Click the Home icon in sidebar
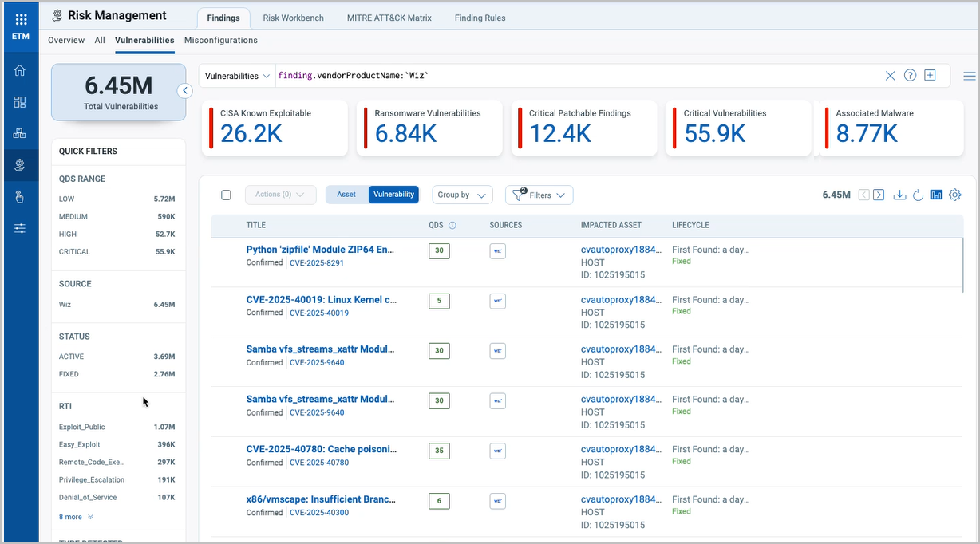 pyautogui.click(x=20, y=70)
